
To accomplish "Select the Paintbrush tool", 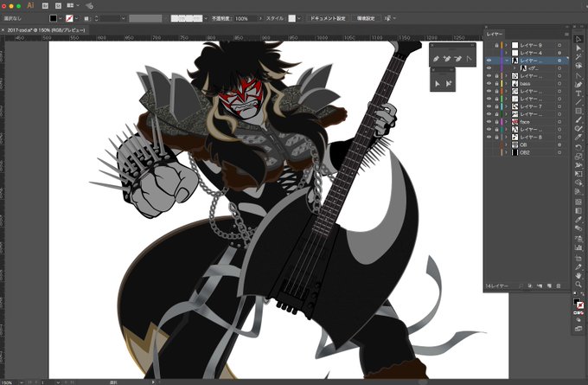I will tap(578, 120).
